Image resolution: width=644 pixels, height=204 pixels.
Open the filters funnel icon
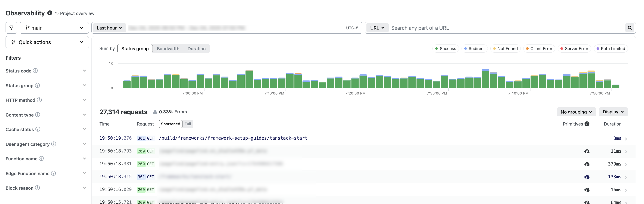pyautogui.click(x=11, y=28)
